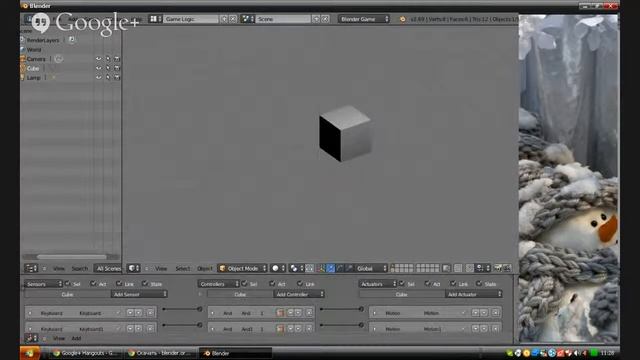Click the Blender logo in the info header
This screenshot has width=640, height=360.
pyautogui.click(x=402, y=19)
